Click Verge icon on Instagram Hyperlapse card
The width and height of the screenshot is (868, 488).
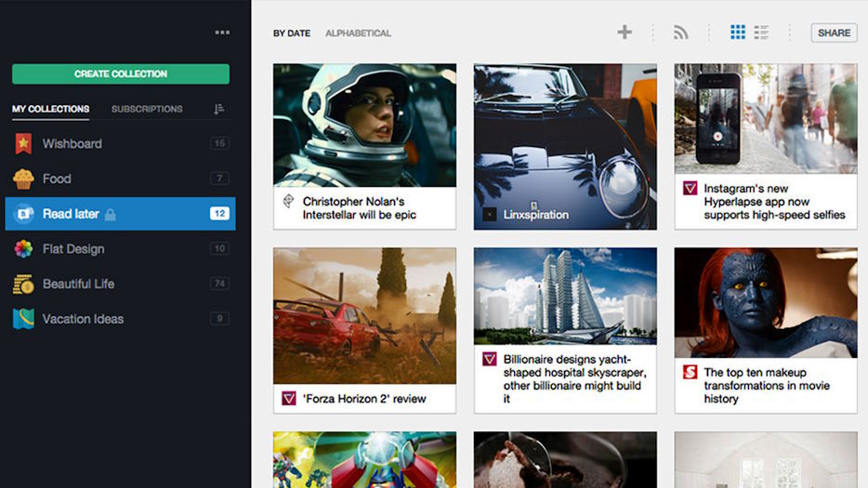click(x=690, y=189)
